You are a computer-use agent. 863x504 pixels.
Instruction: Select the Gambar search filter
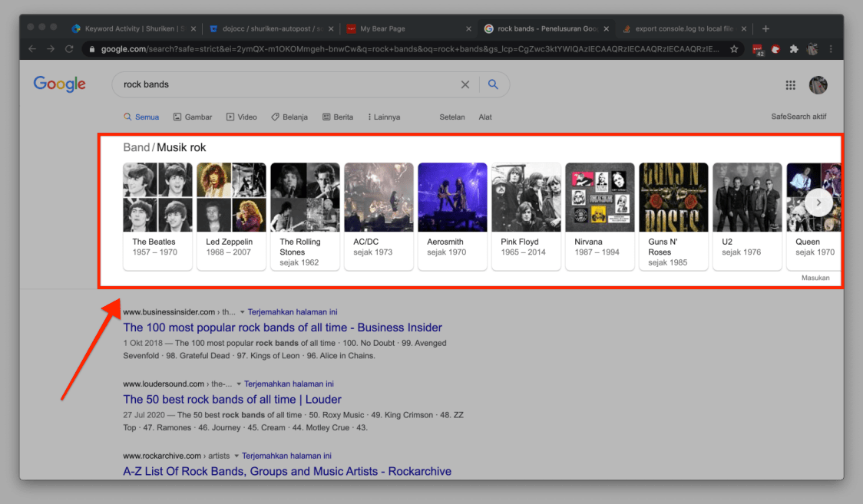click(x=193, y=117)
